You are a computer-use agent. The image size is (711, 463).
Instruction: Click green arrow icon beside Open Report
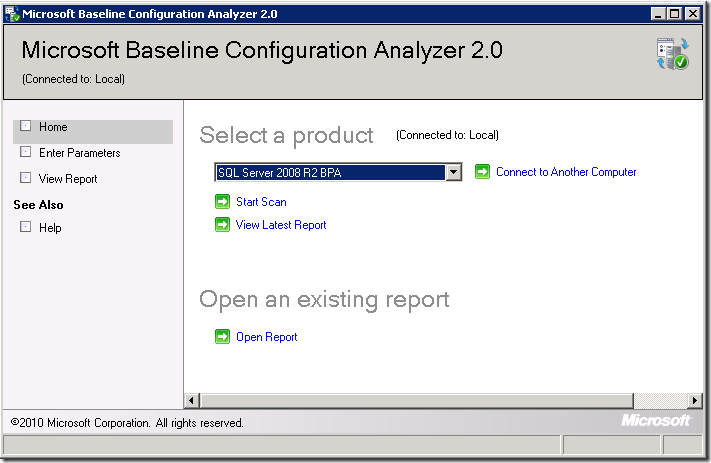(x=222, y=337)
